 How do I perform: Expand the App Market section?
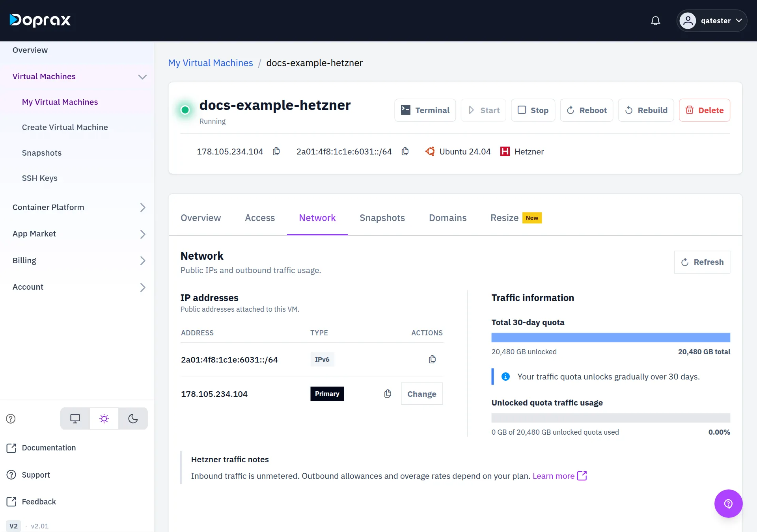click(143, 234)
